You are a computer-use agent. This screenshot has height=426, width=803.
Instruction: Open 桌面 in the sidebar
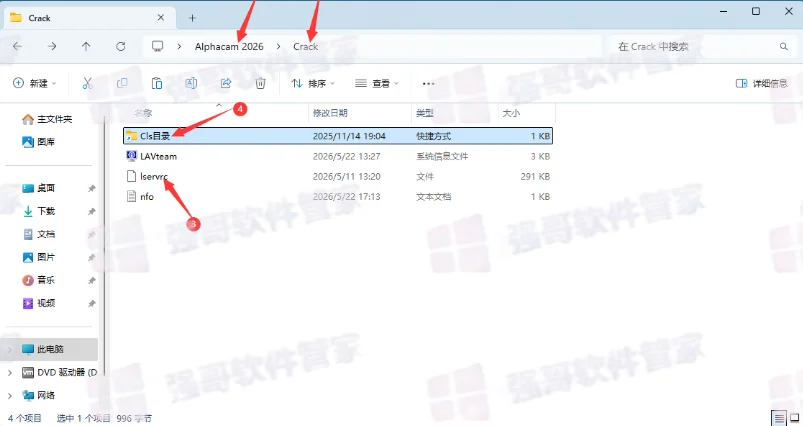coord(38,188)
